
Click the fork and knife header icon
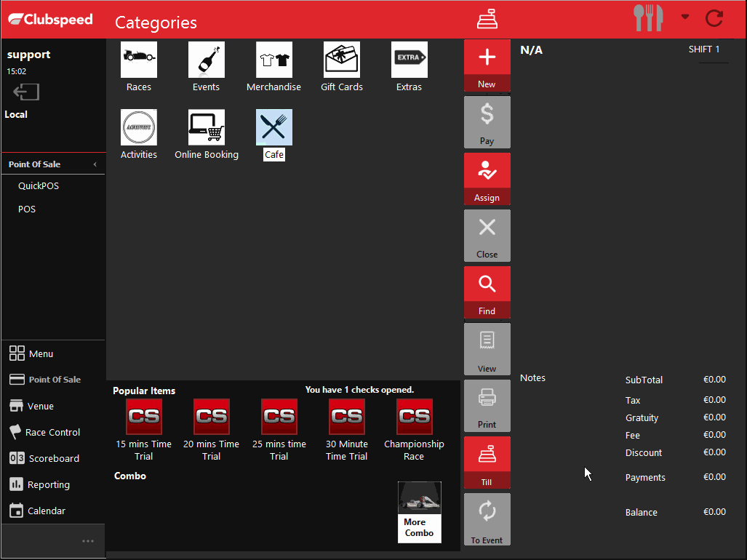click(x=648, y=18)
